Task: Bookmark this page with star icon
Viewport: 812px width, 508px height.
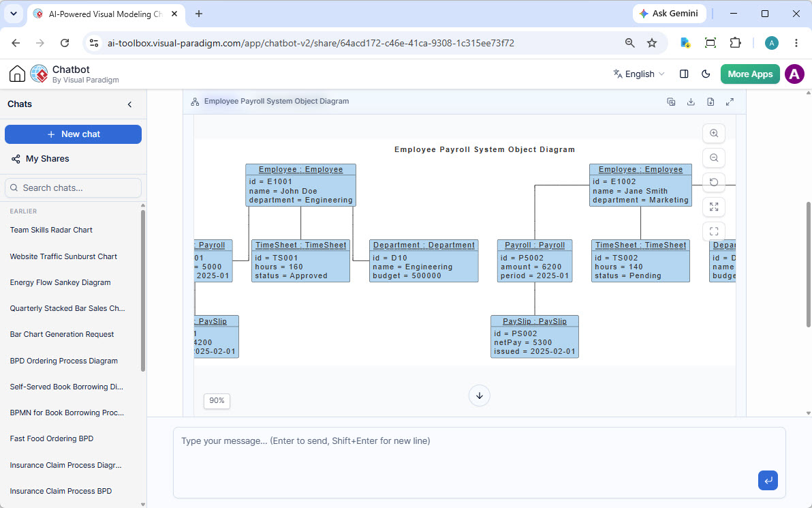Action: pos(652,43)
